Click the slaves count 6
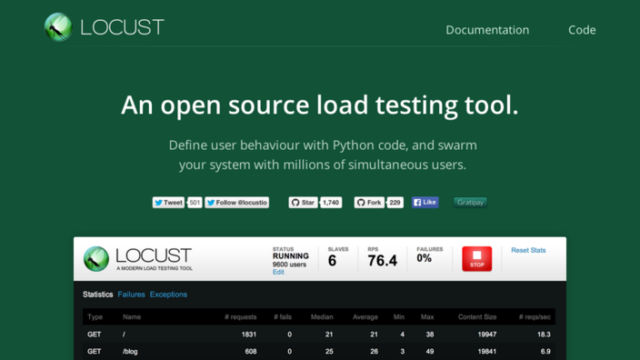Screen dimensions: 640x360 (x=332, y=260)
